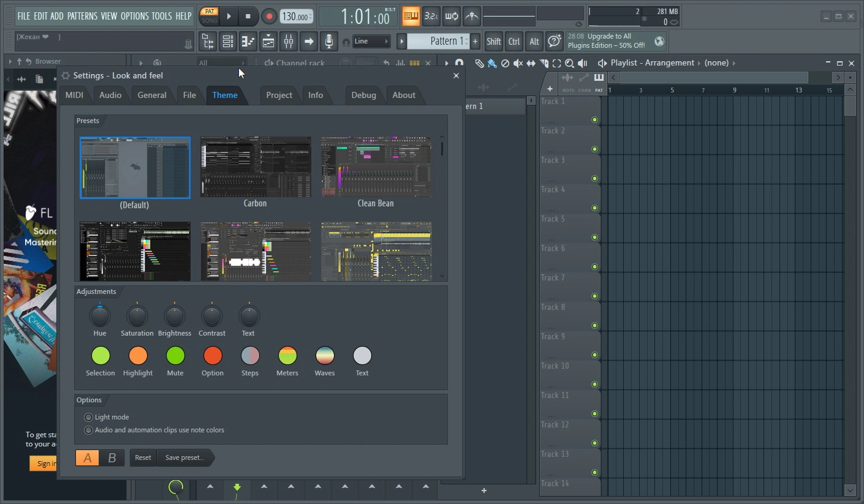Click the Reset theme button
864x504 pixels.
[143, 457]
